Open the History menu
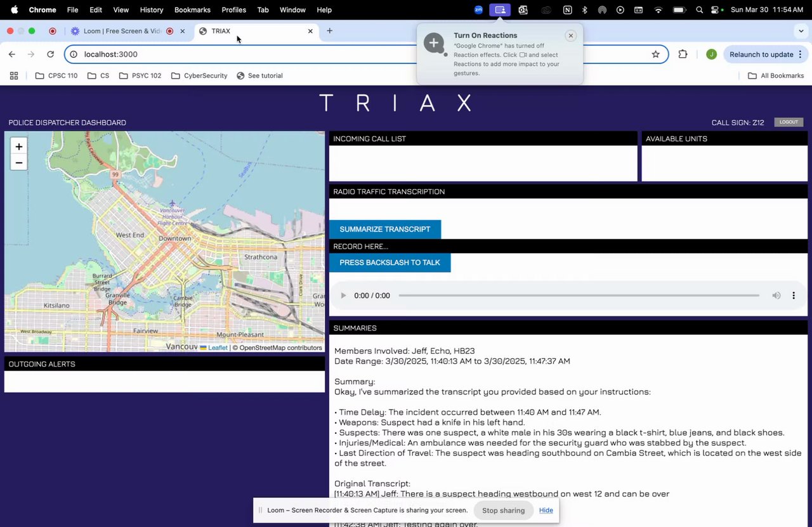Image resolution: width=812 pixels, height=527 pixels. click(151, 10)
